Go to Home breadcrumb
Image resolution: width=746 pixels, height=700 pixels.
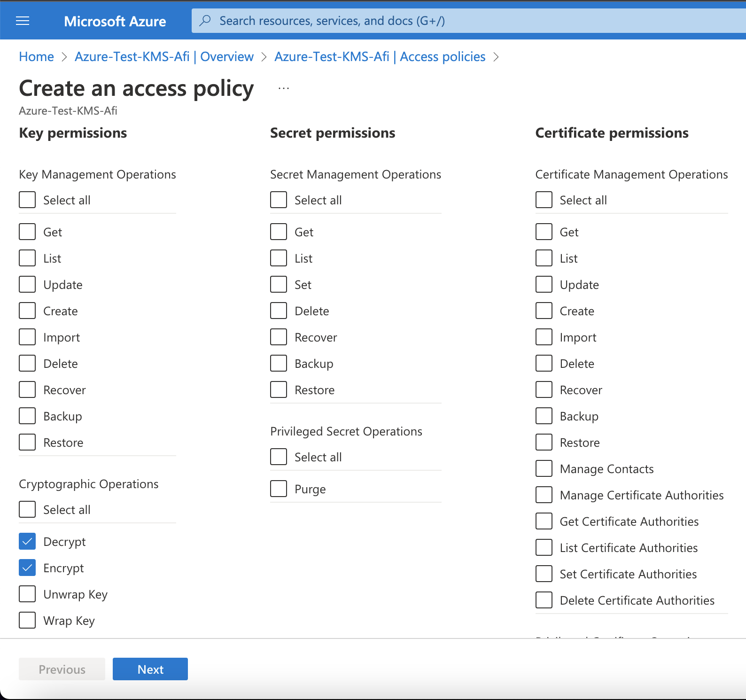point(36,57)
